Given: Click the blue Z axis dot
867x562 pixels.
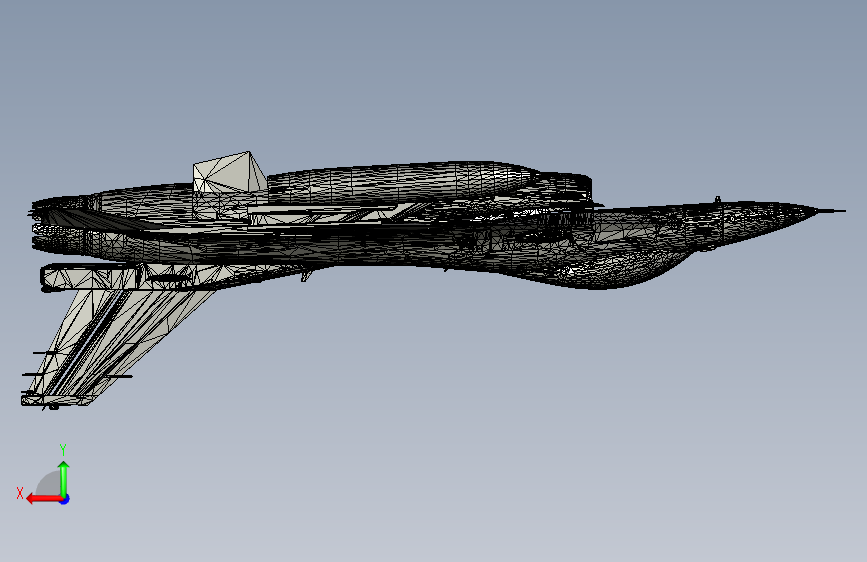Looking at the screenshot, I should pos(65,499).
